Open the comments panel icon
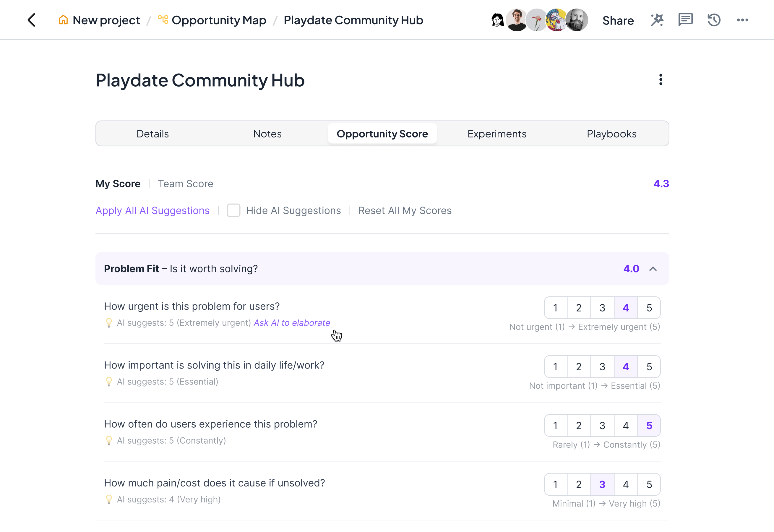 click(x=685, y=20)
